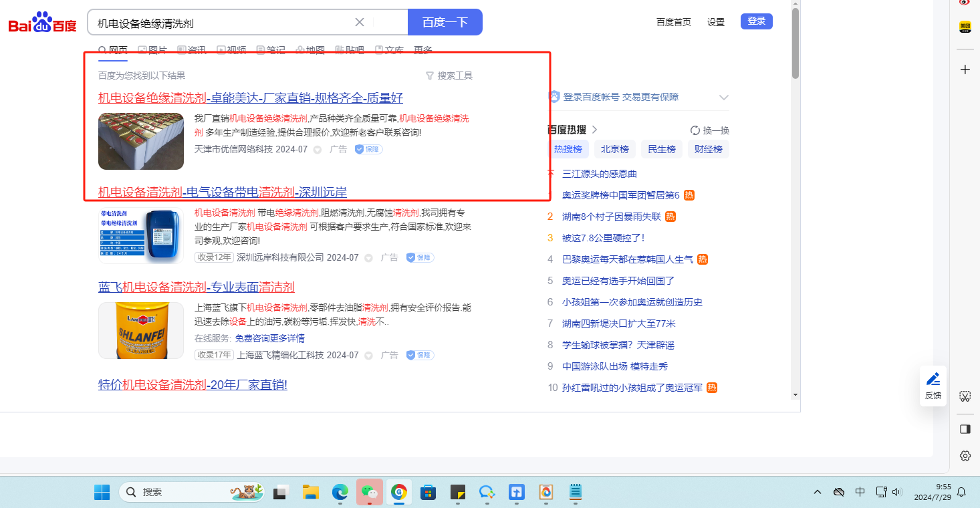This screenshot has width=980, height=508.
Task: Show hidden system tray icons
Action: 817,492
